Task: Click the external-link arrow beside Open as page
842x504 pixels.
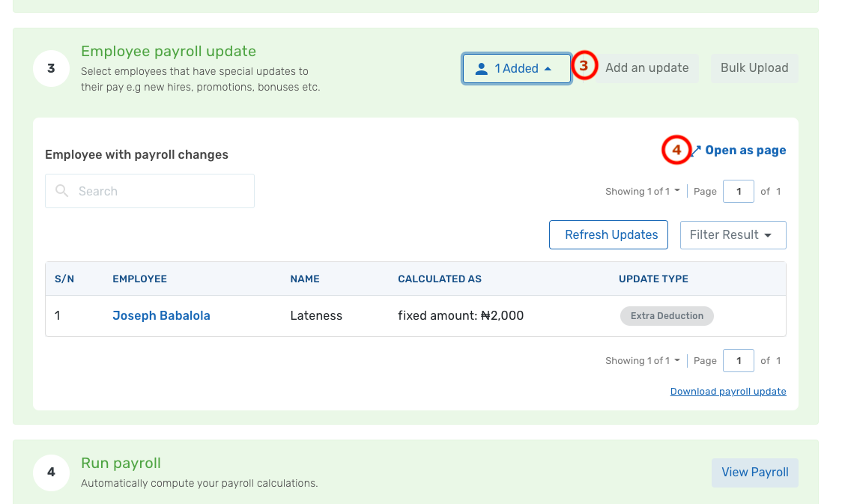Action: [697, 150]
